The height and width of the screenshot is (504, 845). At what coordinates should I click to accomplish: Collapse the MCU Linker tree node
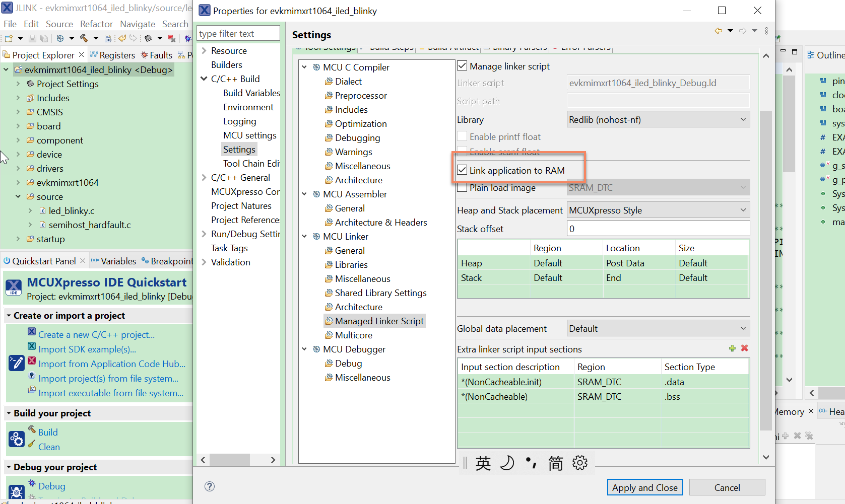point(304,236)
